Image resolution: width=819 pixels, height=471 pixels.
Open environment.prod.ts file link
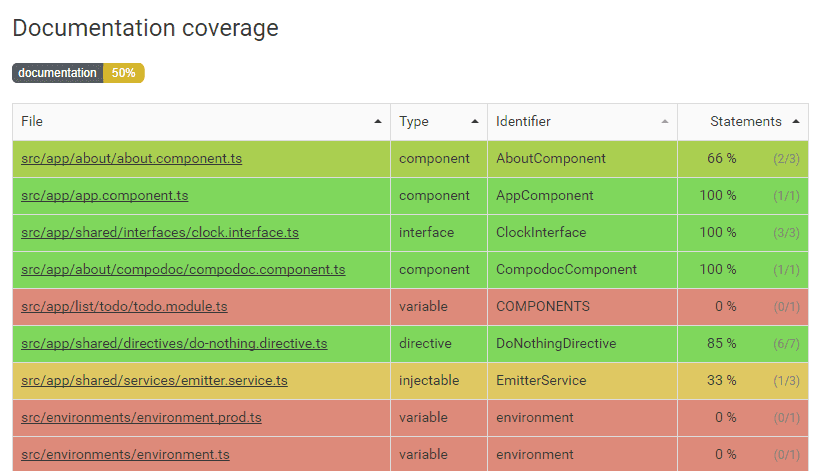pos(141,418)
